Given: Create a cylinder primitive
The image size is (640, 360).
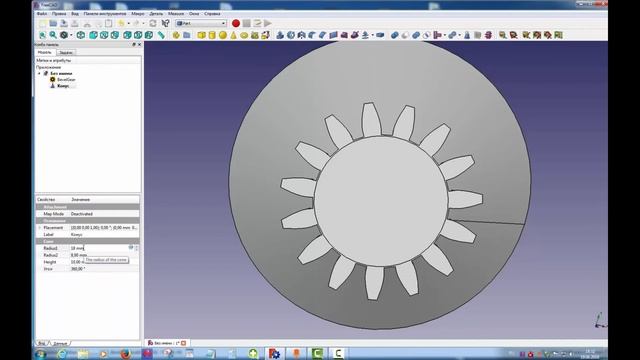Looking at the screenshot, I should click(x=212, y=35).
